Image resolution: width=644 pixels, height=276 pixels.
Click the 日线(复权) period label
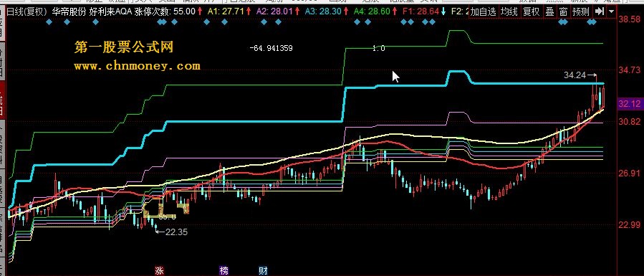pos(27,11)
